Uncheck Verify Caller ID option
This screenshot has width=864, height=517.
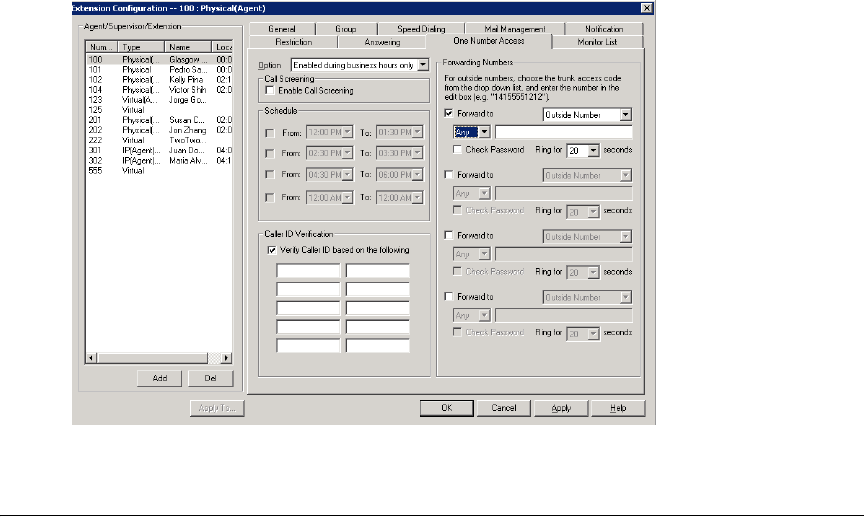tap(270, 249)
